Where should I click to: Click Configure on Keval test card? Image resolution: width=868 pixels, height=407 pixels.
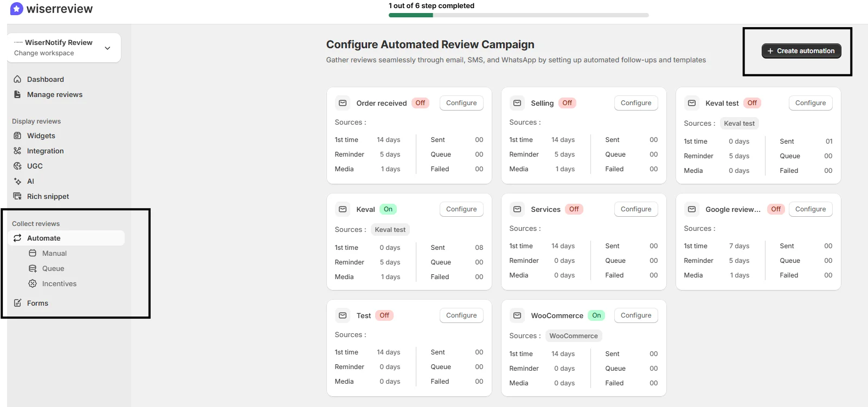coord(811,103)
